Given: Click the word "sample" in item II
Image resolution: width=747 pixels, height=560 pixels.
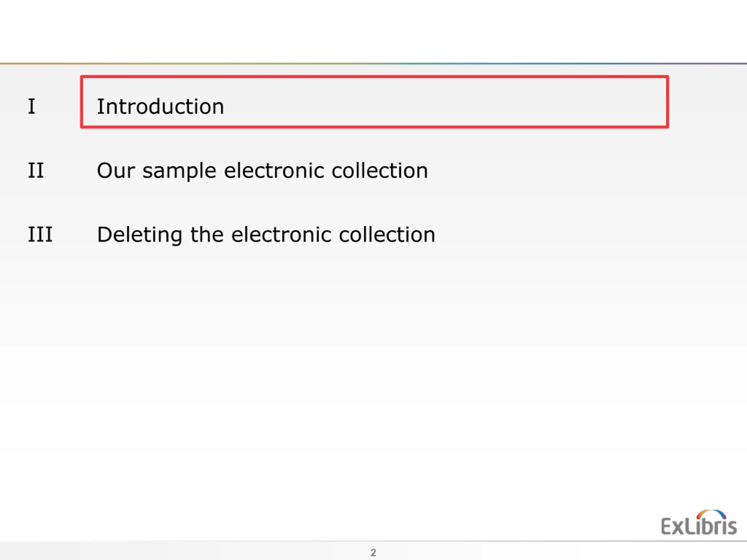Looking at the screenshot, I should click(179, 171).
